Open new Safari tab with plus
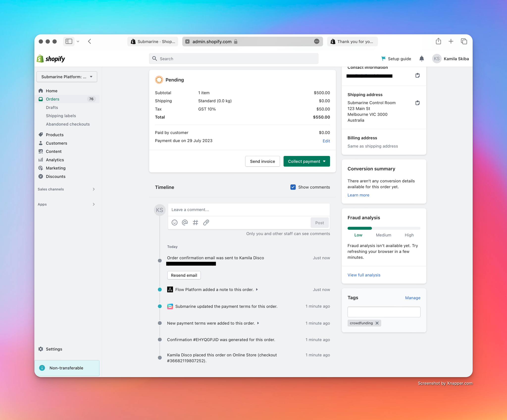 click(451, 41)
